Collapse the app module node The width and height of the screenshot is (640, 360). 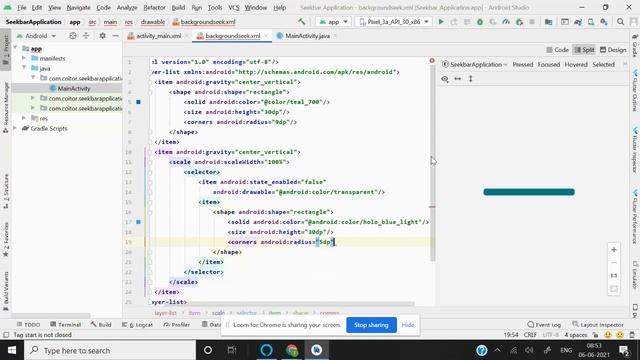tap(15, 48)
